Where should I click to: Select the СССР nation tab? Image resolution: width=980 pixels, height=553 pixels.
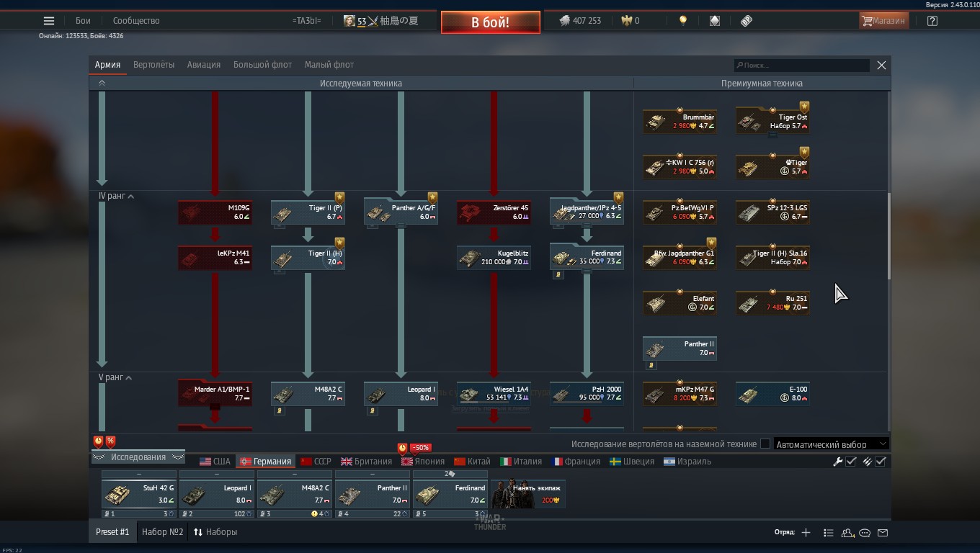pos(316,462)
